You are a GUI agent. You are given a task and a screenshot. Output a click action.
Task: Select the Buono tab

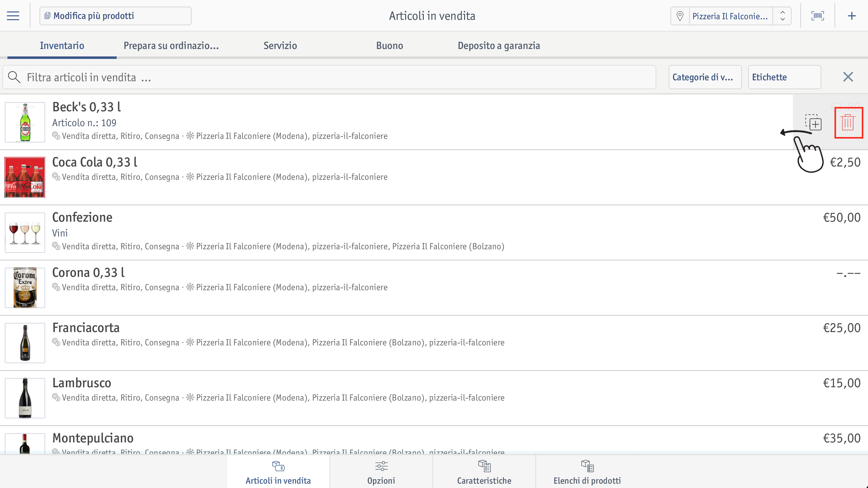click(390, 46)
